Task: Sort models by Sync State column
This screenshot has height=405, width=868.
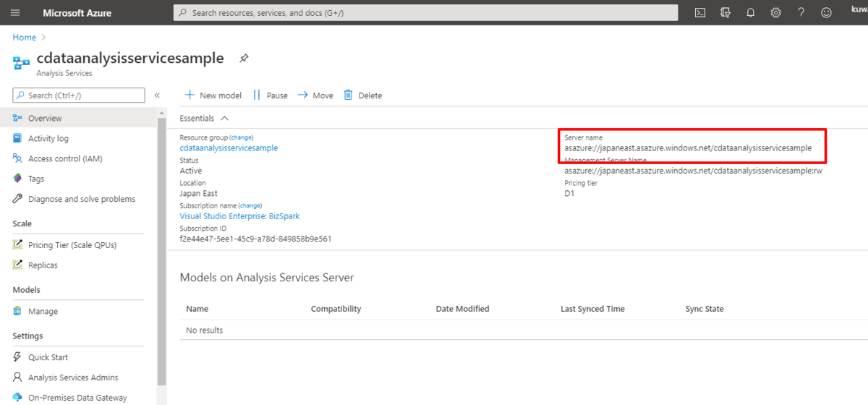Action: click(705, 309)
